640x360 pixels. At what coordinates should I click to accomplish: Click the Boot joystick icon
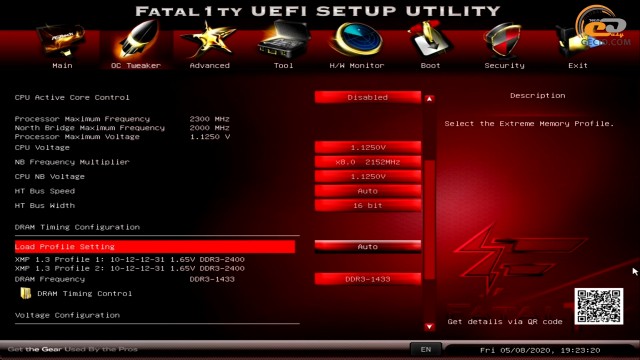tap(430, 40)
